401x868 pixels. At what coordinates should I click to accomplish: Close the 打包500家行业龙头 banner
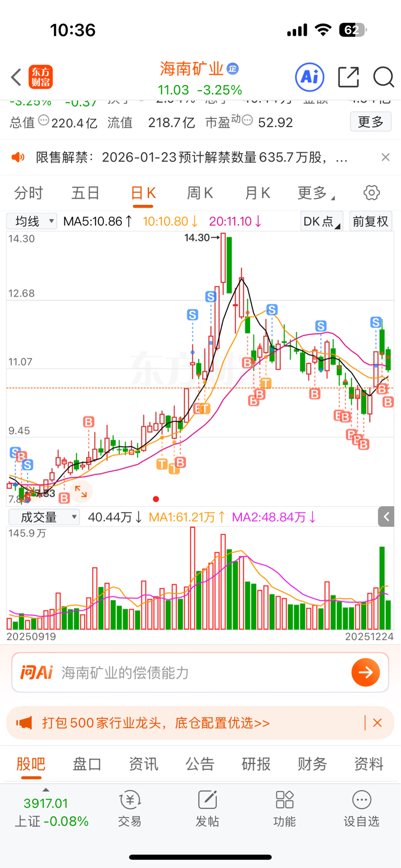[378, 723]
